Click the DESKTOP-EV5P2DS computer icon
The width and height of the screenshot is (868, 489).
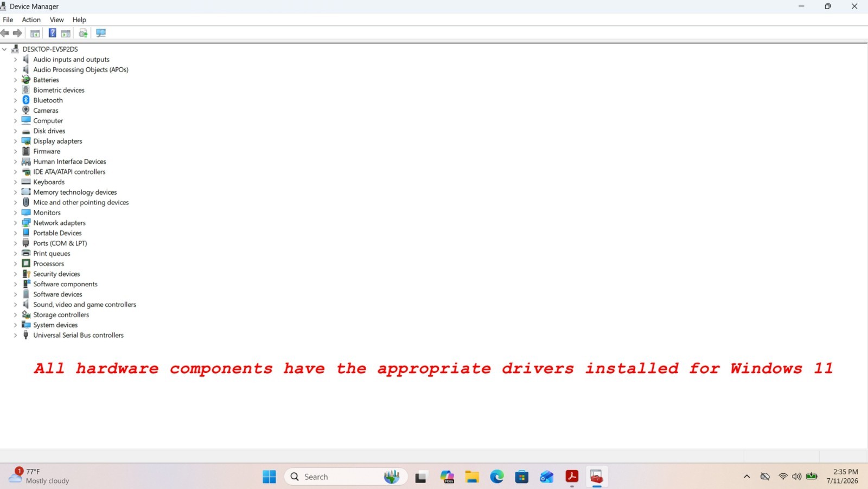point(15,49)
